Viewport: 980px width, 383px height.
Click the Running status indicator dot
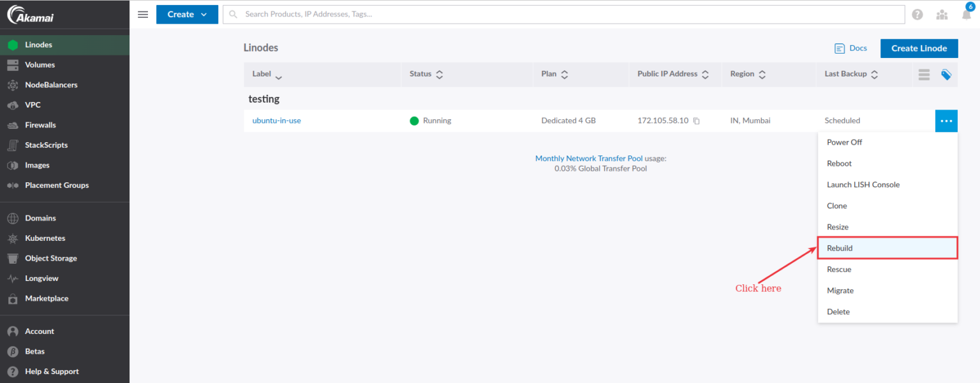pyautogui.click(x=414, y=120)
